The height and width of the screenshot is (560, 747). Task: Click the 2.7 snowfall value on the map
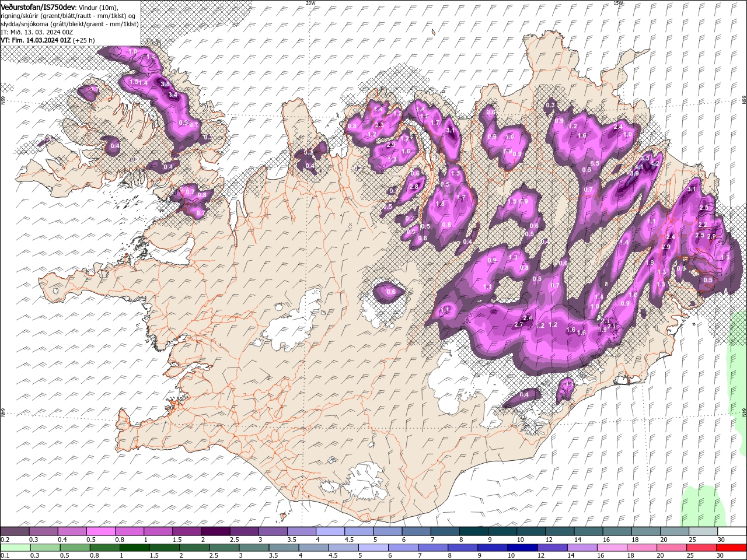click(519, 324)
